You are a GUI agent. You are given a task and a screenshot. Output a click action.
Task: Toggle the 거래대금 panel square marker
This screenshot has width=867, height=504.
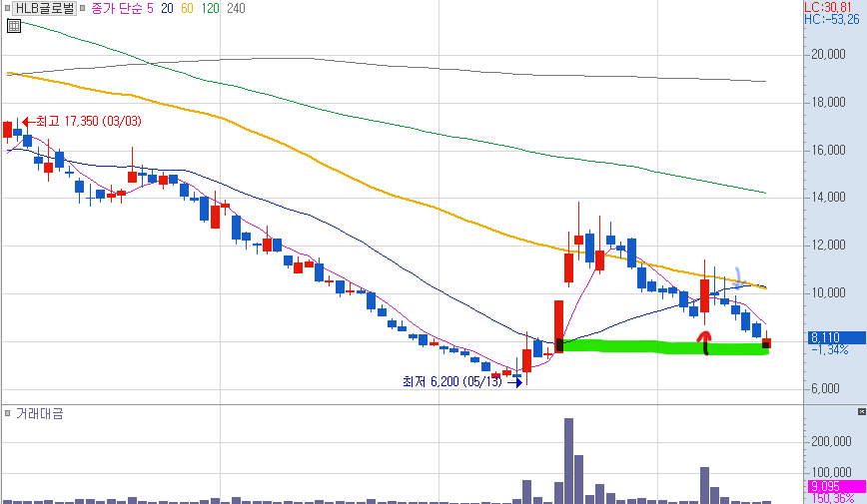click(x=7, y=413)
